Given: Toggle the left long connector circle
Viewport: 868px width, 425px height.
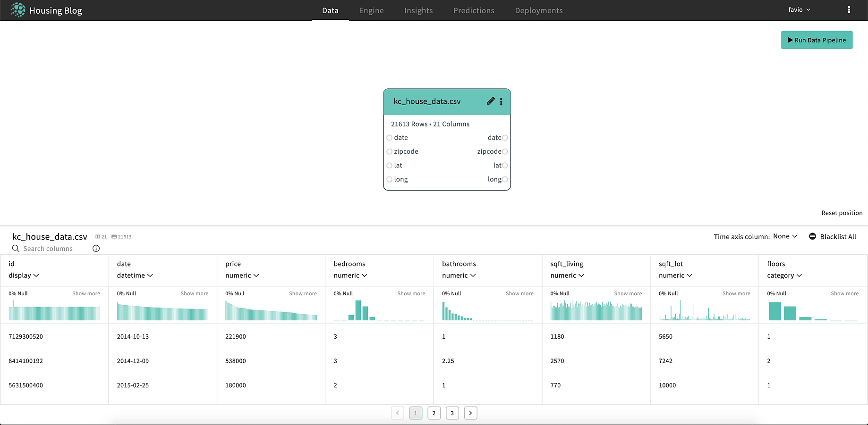Looking at the screenshot, I should click(389, 179).
